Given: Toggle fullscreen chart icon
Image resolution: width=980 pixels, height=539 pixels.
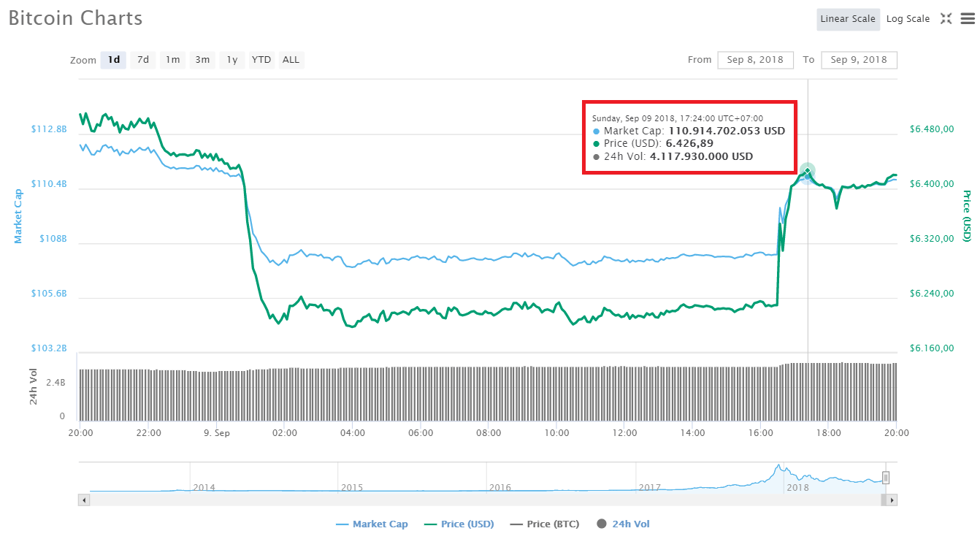Looking at the screenshot, I should point(946,19).
